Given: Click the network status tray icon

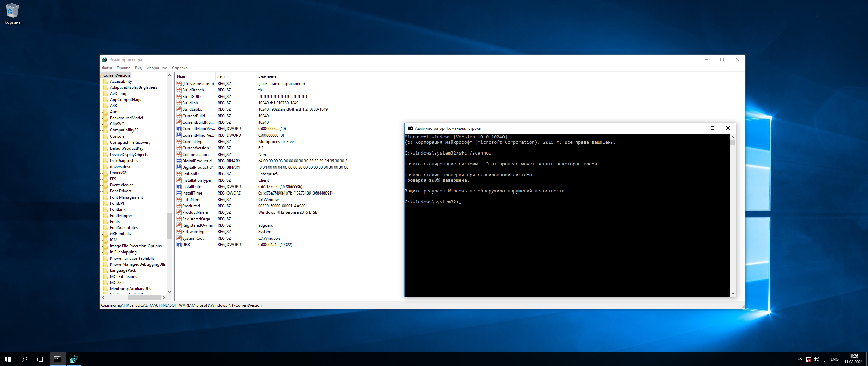Looking at the screenshot, I should pyautogui.click(x=808, y=359).
